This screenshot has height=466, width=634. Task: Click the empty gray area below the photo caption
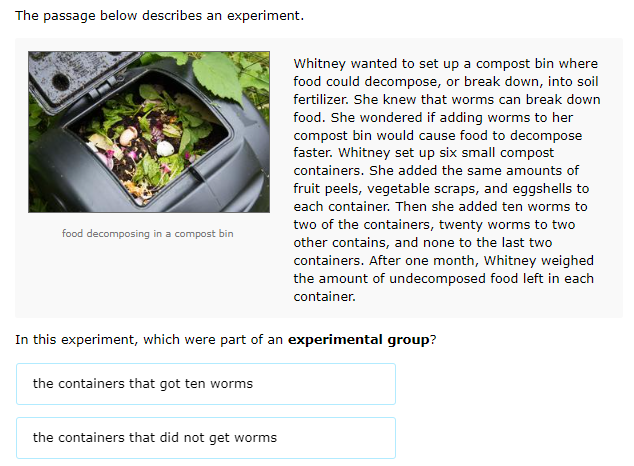click(148, 279)
